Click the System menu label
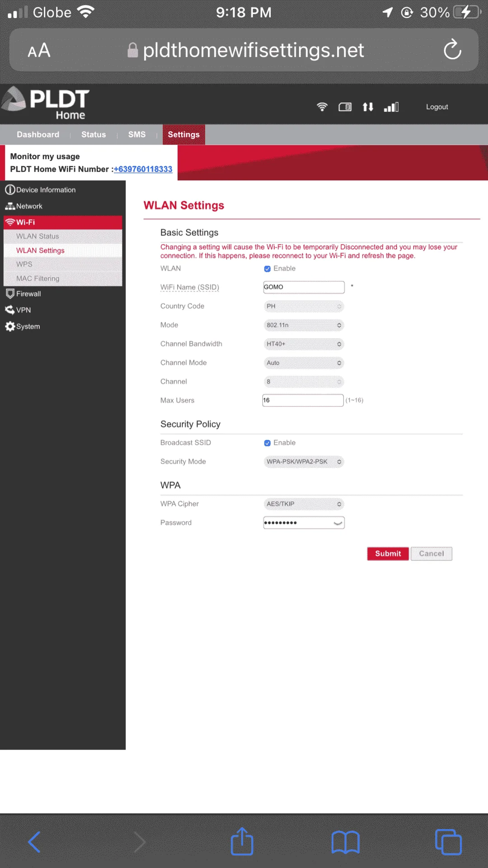The image size is (488, 868). tap(28, 326)
